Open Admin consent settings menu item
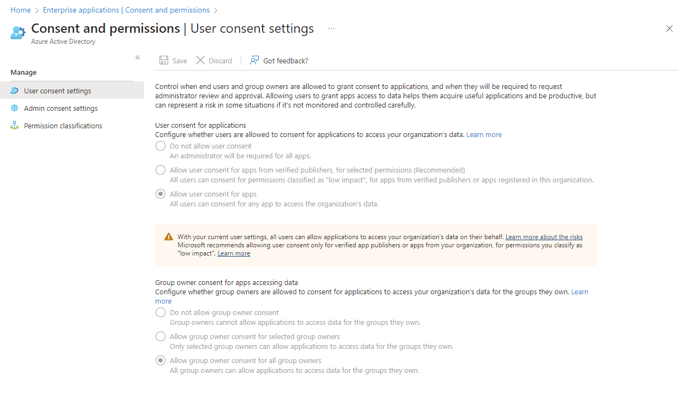 pyautogui.click(x=72, y=108)
